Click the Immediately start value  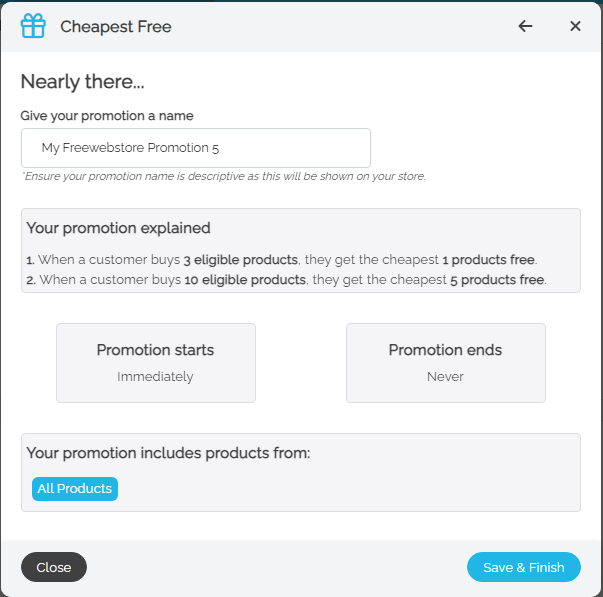(x=155, y=377)
